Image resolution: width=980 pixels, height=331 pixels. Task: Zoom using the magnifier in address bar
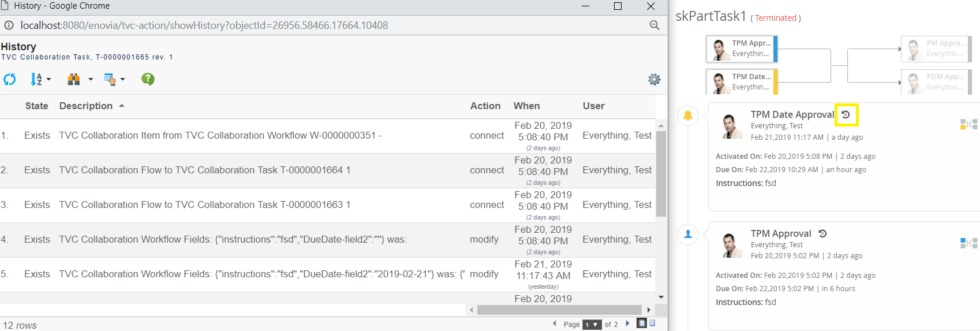[654, 25]
